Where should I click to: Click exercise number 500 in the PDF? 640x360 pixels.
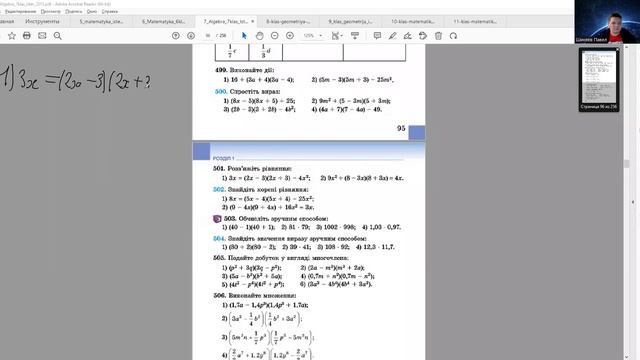point(221,91)
